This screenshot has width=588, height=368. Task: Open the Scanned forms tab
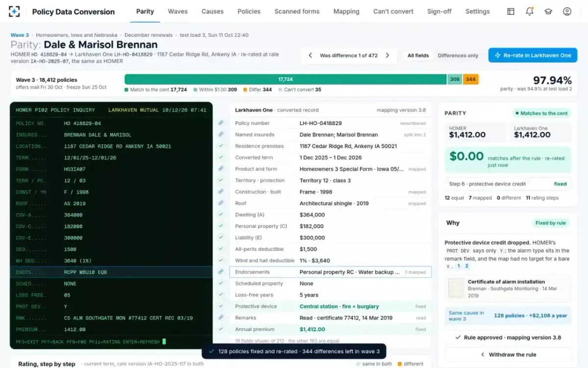point(297,11)
